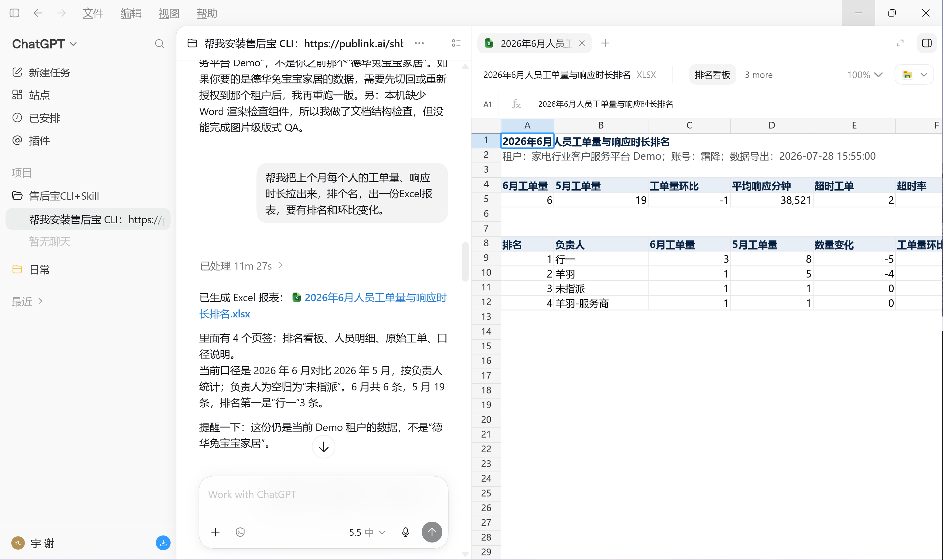Jump to latest message with down arrow

click(x=323, y=447)
